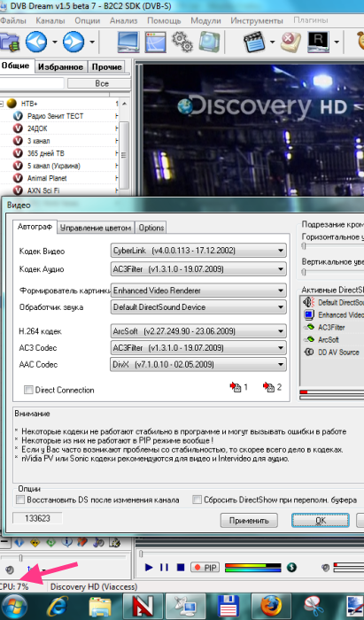Click the red N taskbar icon
This screenshot has width=364, height=620.
pyautogui.click(x=143, y=607)
